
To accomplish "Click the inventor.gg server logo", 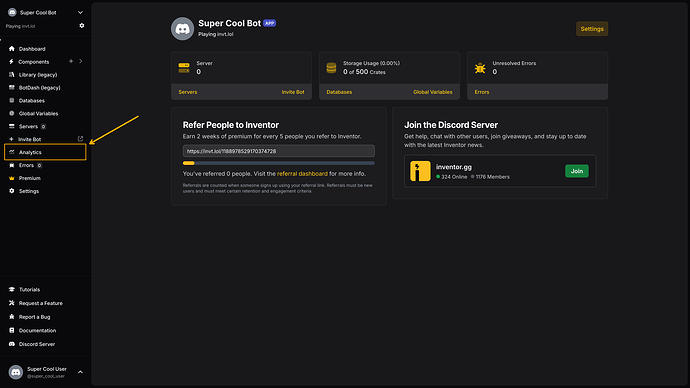I will (420, 171).
